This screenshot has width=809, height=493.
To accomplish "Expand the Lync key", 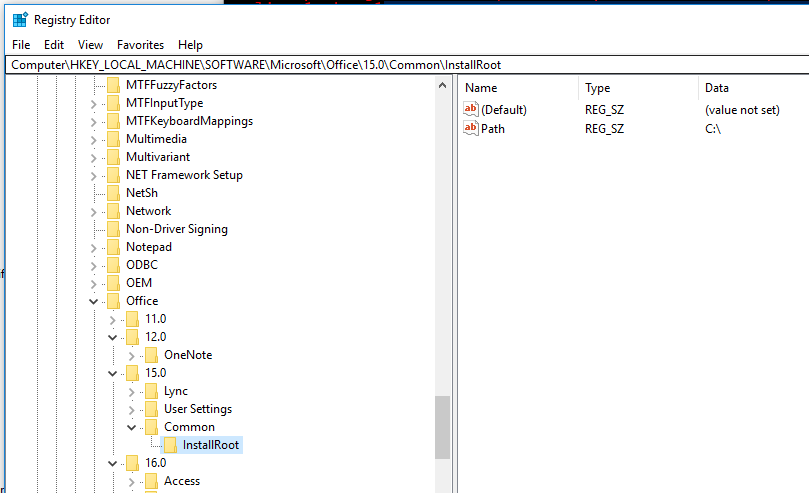I will tap(132, 392).
